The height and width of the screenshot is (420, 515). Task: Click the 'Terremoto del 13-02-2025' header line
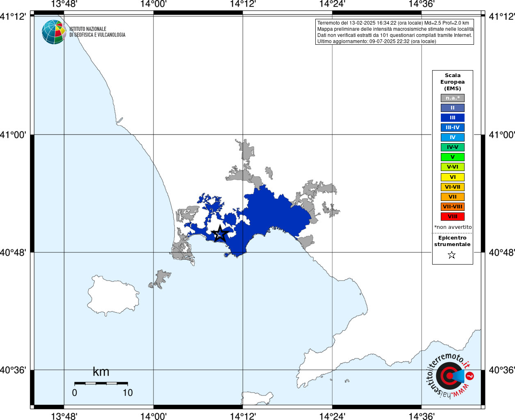pos(393,23)
